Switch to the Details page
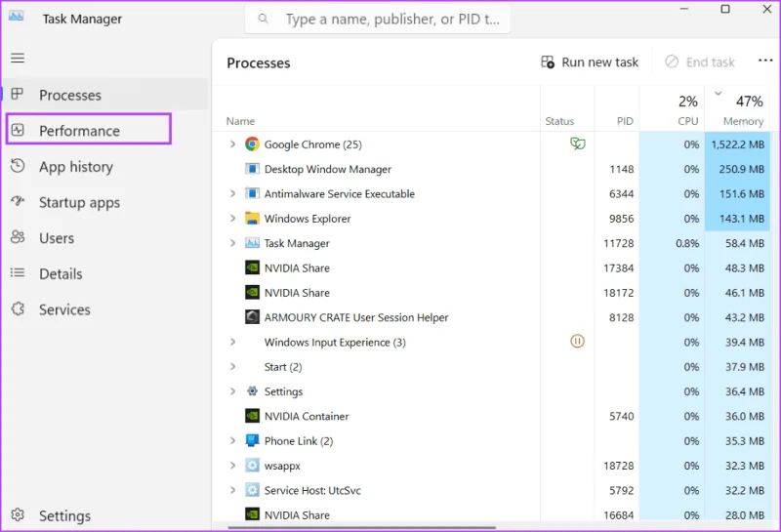Image resolution: width=781 pixels, height=532 pixels. pos(105,273)
